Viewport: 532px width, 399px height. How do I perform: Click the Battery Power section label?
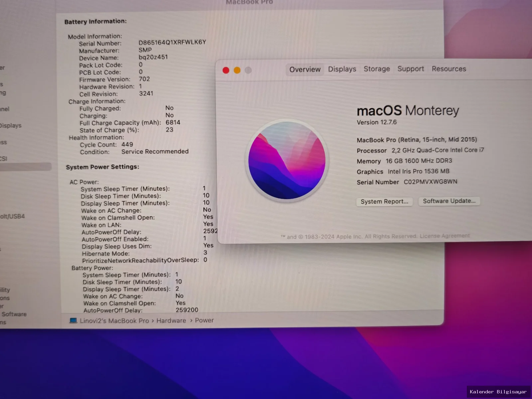[x=92, y=268]
